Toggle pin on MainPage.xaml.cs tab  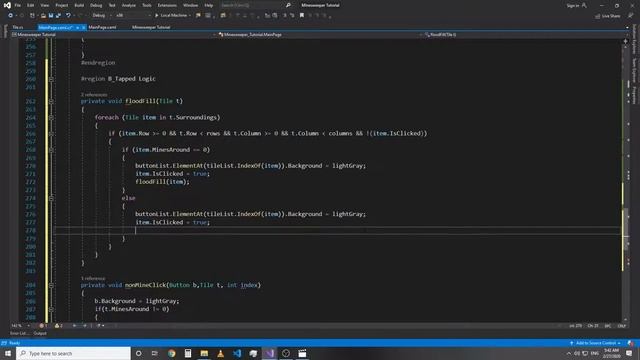77,27
